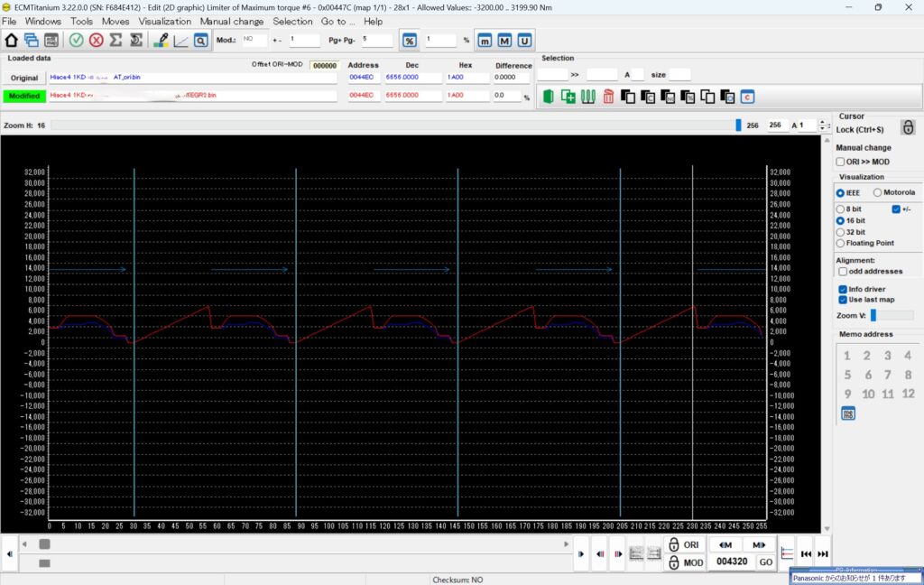Click the magnifier search window icon
The image size is (924, 585).
(x=201, y=40)
